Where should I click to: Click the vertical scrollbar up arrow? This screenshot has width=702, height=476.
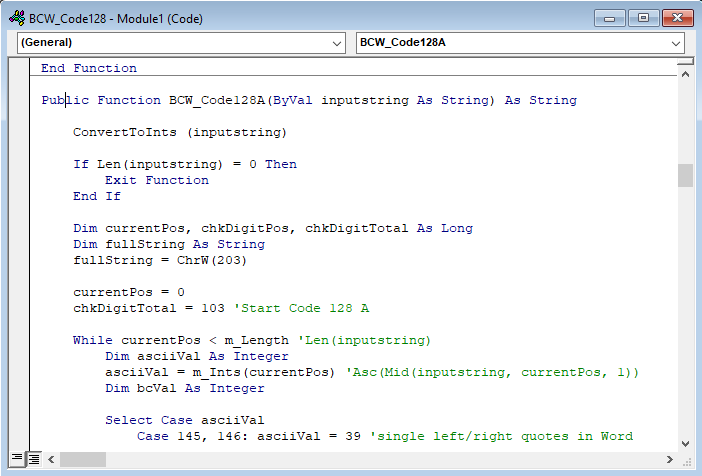[x=685, y=74]
